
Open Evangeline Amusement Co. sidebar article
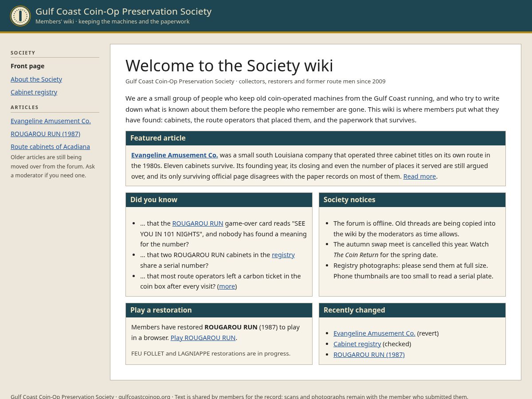coord(51,121)
